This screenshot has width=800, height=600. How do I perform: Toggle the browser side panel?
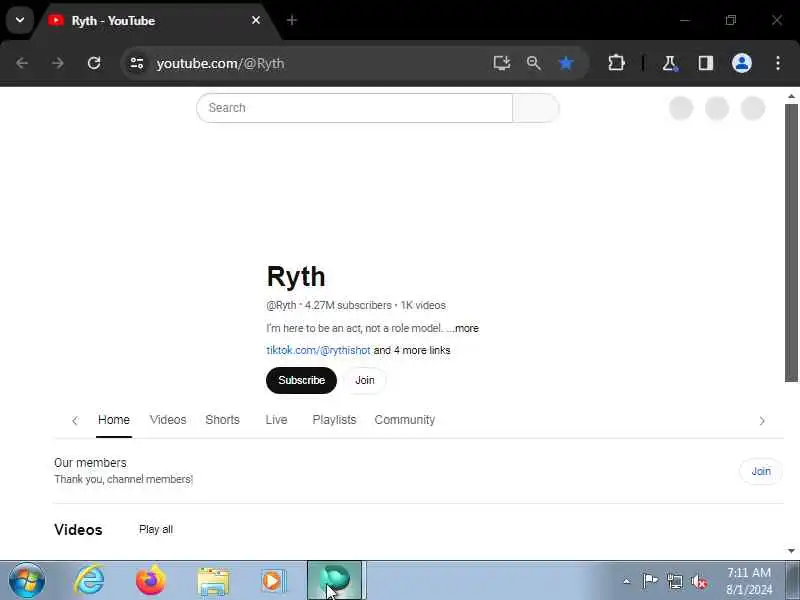click(x=706, y=63)
